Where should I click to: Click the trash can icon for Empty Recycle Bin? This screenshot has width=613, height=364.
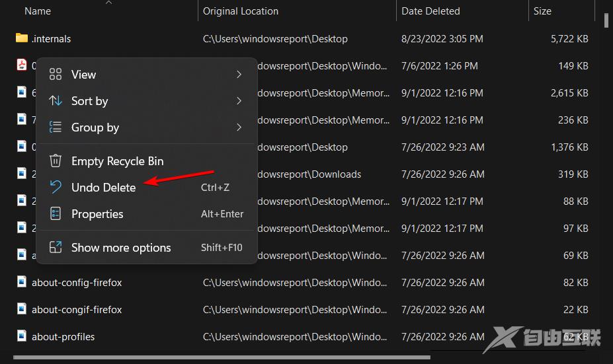[x=56, y=161]
